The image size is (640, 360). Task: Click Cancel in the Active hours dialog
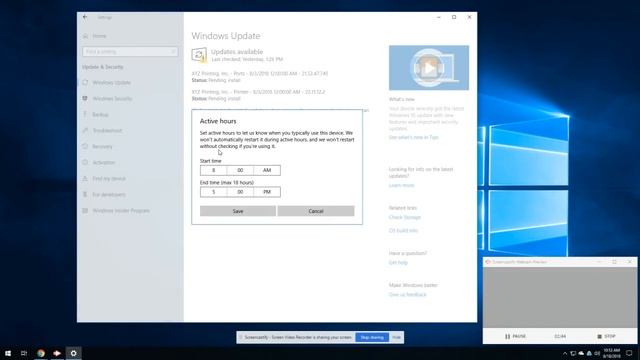[x=316, y=211]
